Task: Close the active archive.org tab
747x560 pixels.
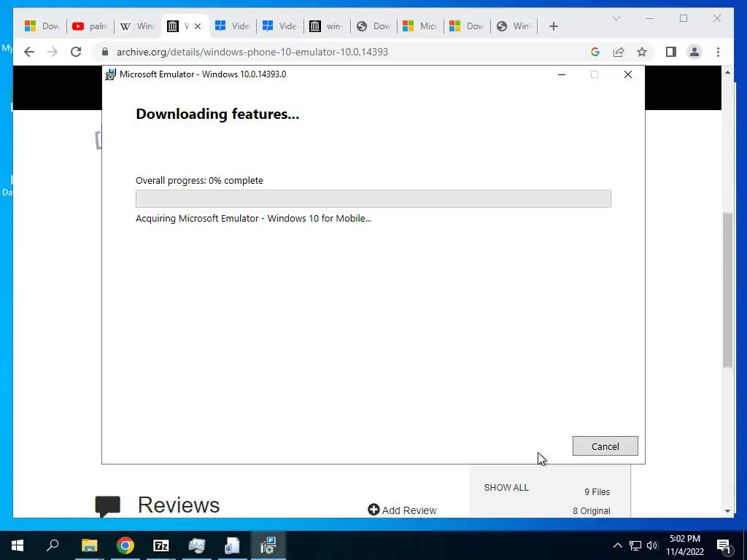Action: (198, 26)
